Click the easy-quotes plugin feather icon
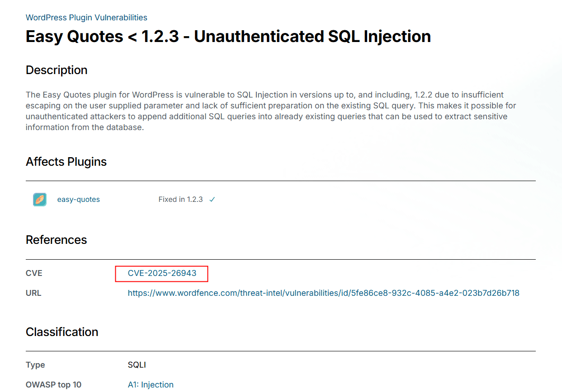The image size is (562, 392). coord(40,200)
